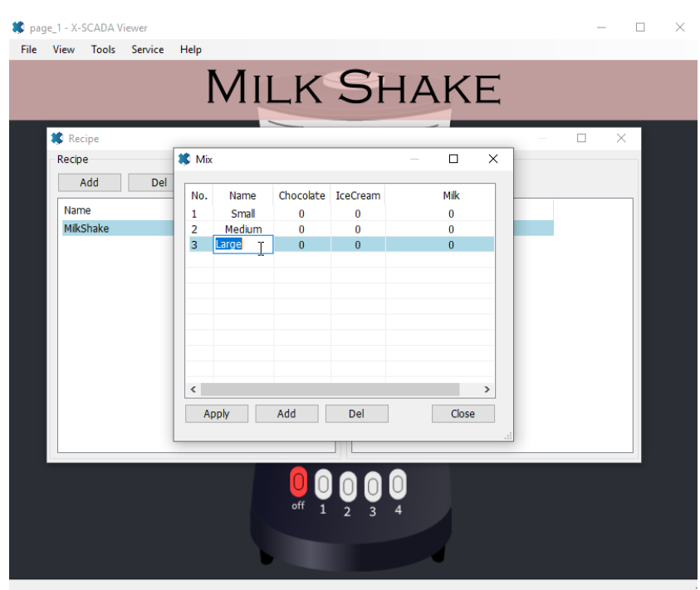
Task: Click the Apply button in Mix dialog
Action: pos(217,414)
